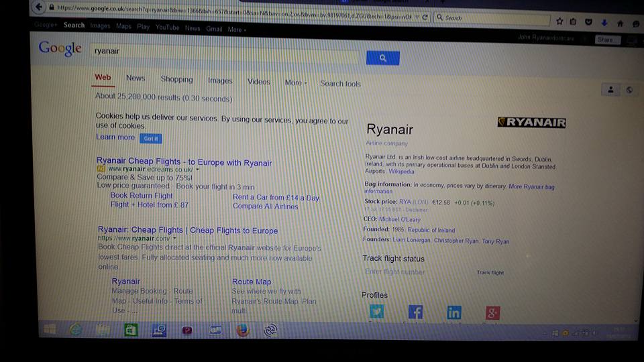Open Play in the black Google bar

click(x=144, y=27)
